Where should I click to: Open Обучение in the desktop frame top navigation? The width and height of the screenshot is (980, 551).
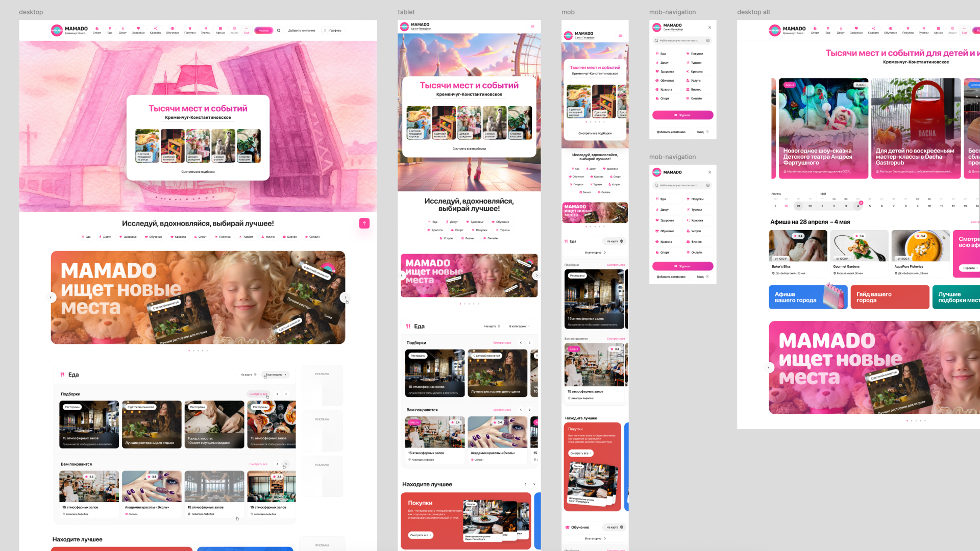click(173, 31)
